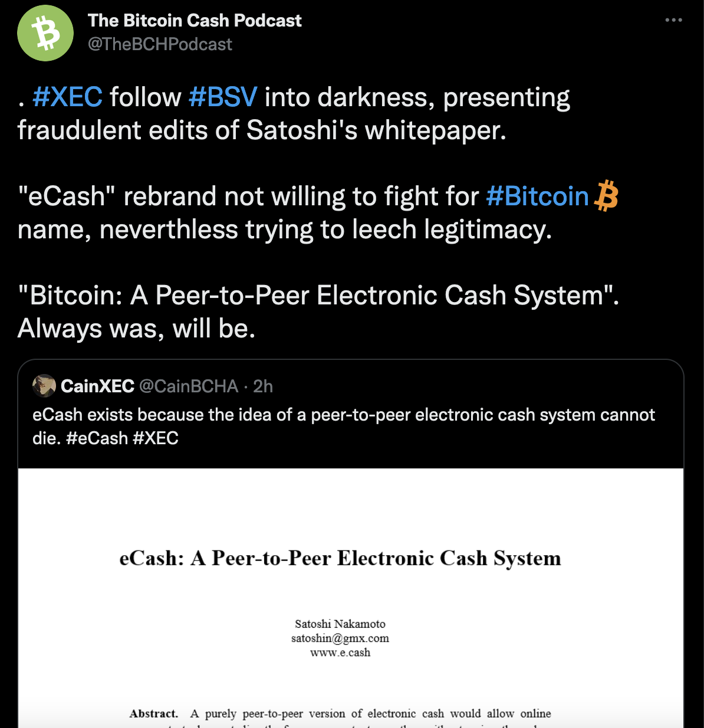This screenshot has height=728, width=704.
Task: Click the satoshin@gmx.com email in the image
Action: (340, 638)
